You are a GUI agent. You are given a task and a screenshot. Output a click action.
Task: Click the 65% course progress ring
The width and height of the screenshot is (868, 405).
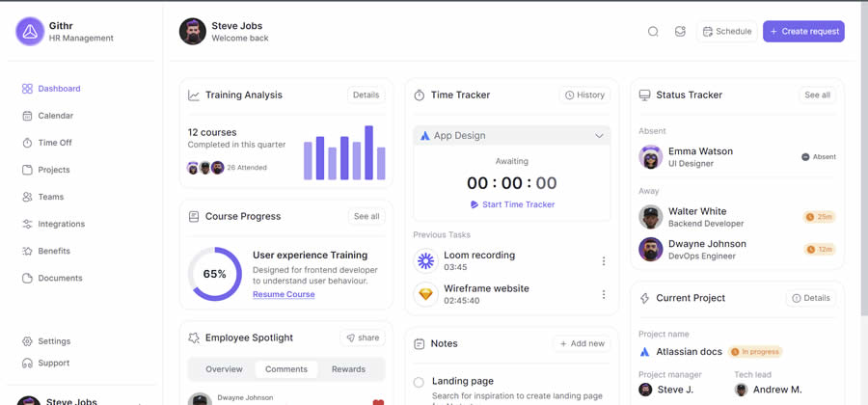(x=215, y=274)
